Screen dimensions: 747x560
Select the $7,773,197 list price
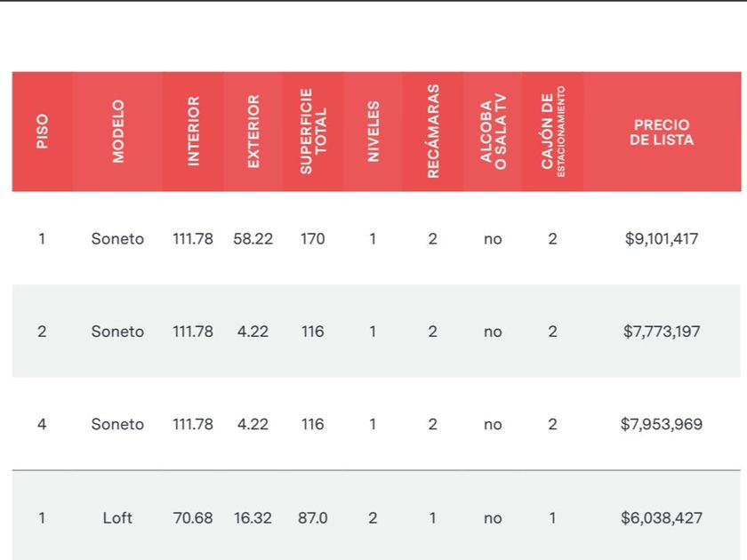pyautogui.click(x=662, y=332)
